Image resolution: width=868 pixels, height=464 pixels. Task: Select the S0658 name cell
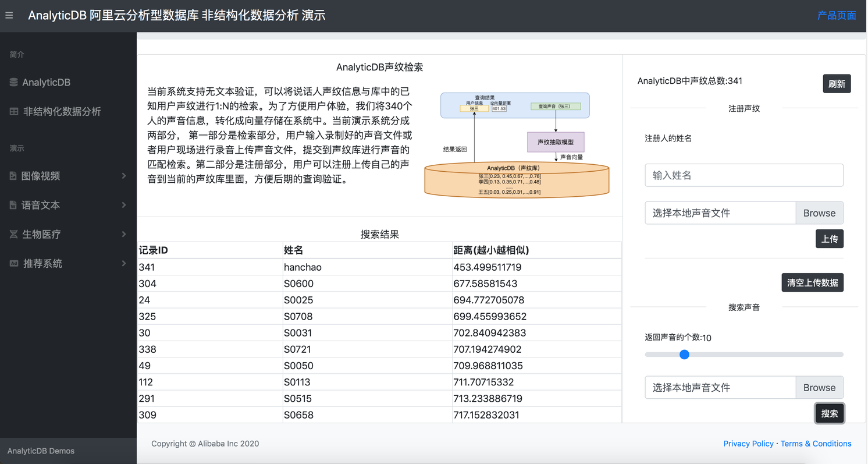point(367,415)
